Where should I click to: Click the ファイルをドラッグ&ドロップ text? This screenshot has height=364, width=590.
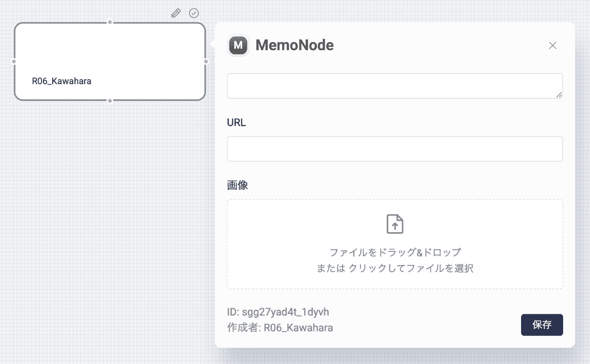point(395,252)
